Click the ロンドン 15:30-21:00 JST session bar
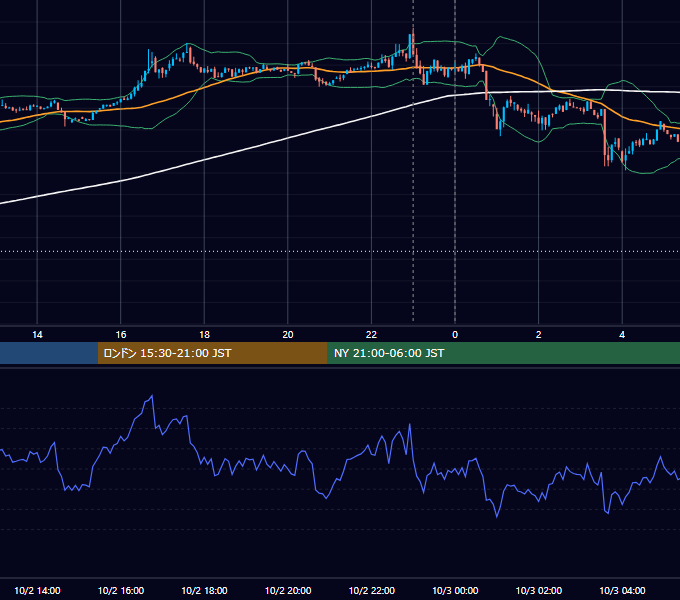The width and height of the screenshot is (680, 600). coord(212,353)
